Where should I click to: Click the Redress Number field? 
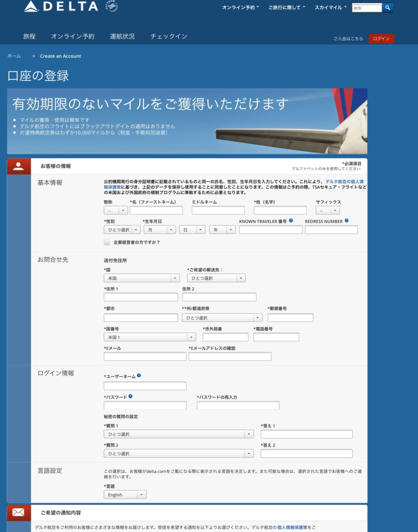(331, 230)
